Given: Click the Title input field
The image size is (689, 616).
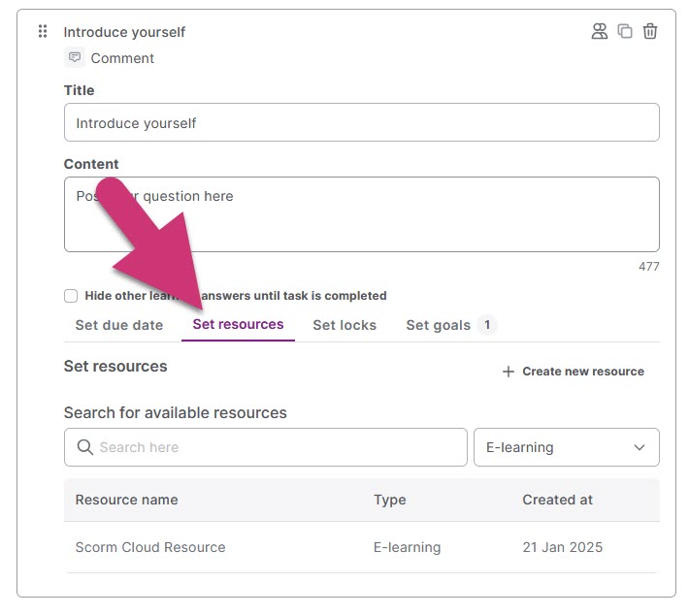Looking at the screenshot, I should (361, 123).
